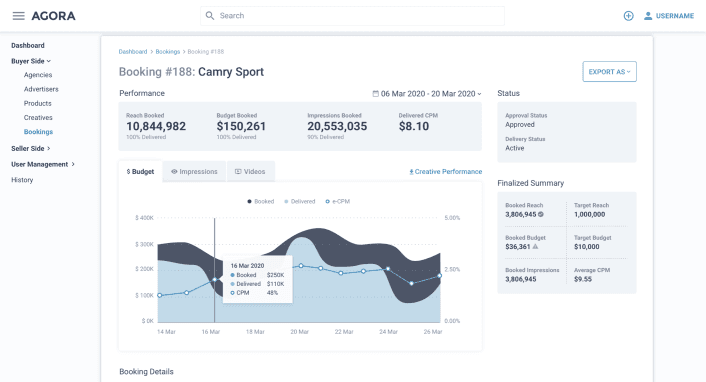Click the Bookings breadcrumb link
Image resolution: width=706 pixels, height=382 pixels.
coord(167,52)
